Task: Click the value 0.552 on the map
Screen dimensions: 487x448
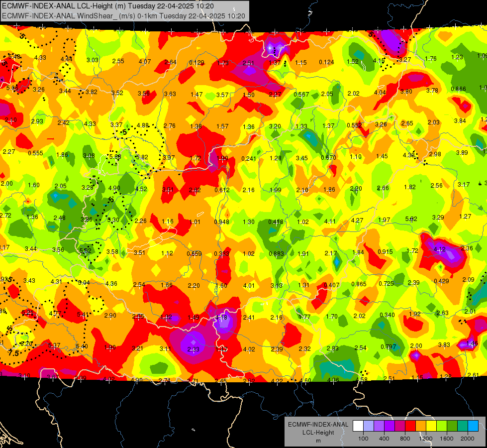Action: pyautogui.click(x=354, y=125)
